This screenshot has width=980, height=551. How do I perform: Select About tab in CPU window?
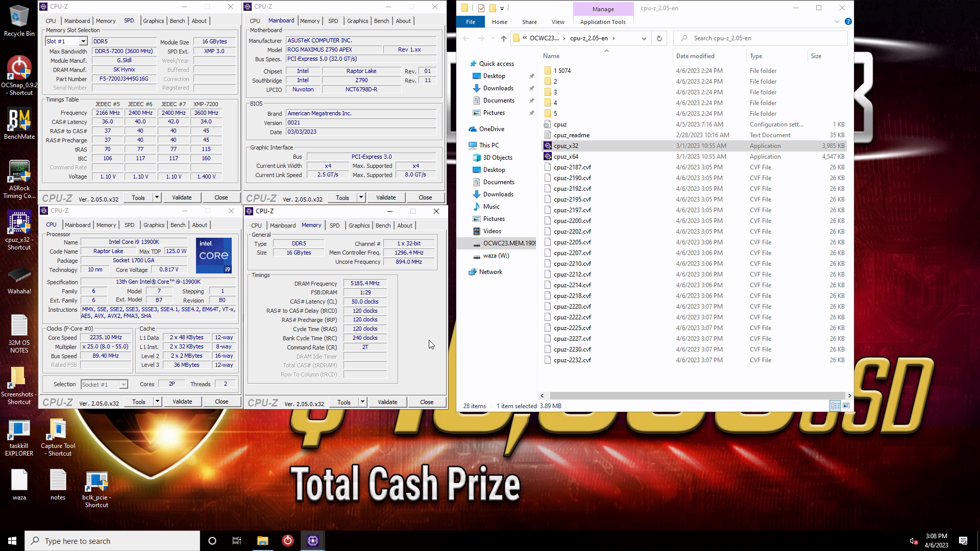(x=200, y=225)
